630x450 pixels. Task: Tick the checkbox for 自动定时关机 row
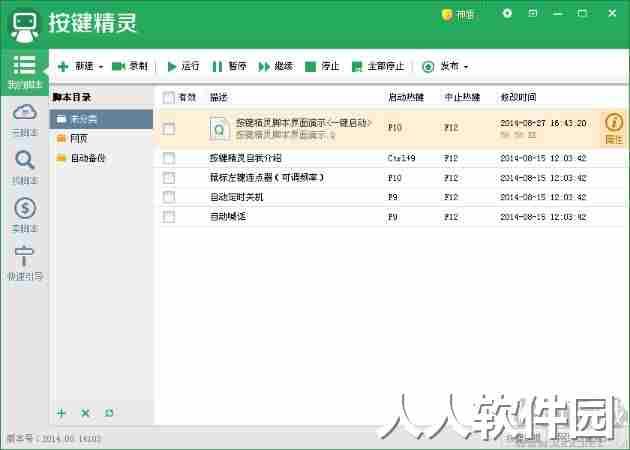[169, 197]
